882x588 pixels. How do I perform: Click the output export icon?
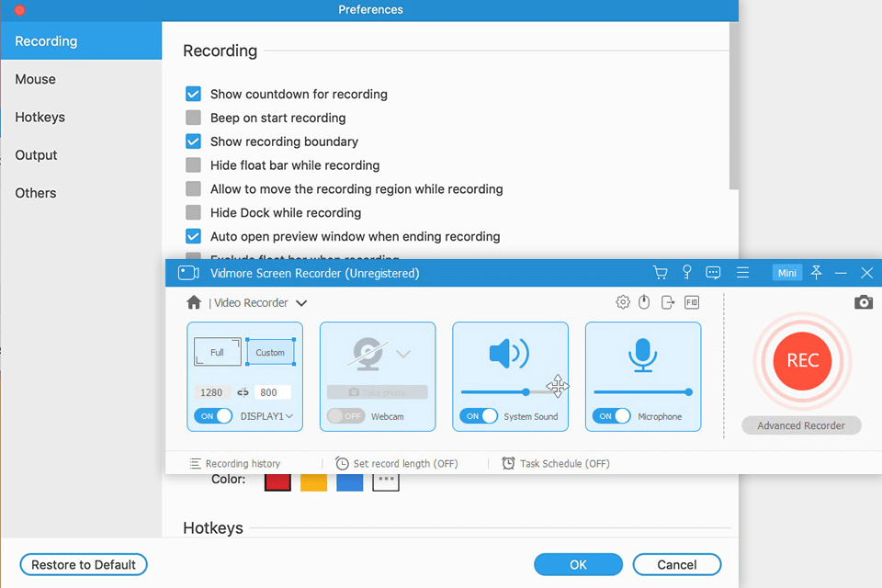pos(668,302)
